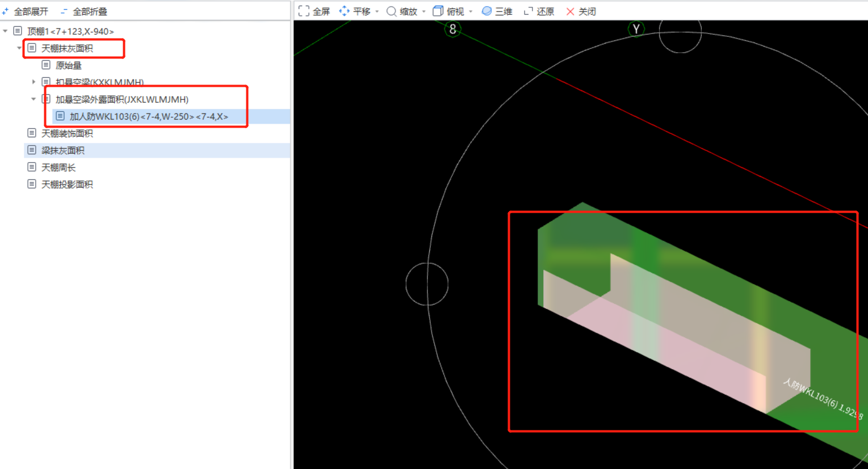Collapse the 天棚抹灰面积 tree node arrow
The image size is (868, 469).
coord(19,48)
